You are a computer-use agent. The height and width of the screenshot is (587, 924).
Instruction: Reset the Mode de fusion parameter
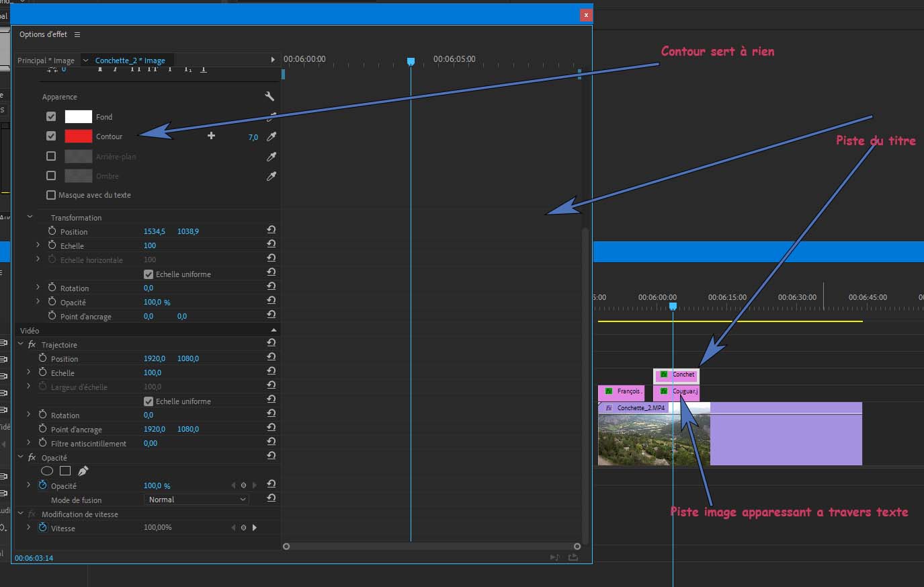pos(271,498)
